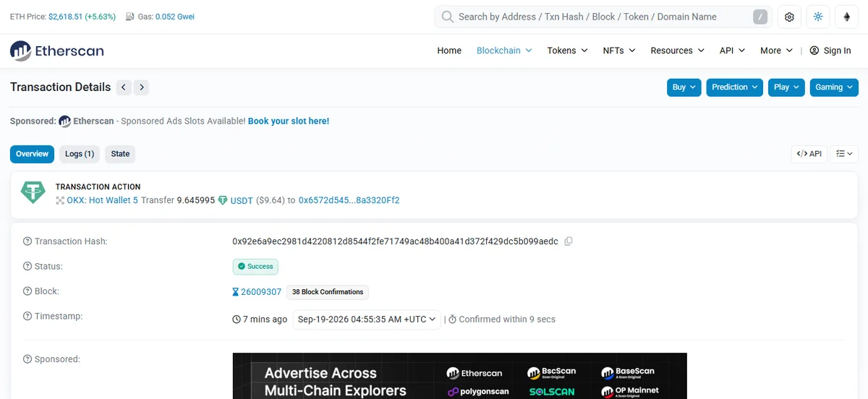This screenshot has width=868, height=399.
Task: Click the Timestamp help icon
Action: point(27,316)
